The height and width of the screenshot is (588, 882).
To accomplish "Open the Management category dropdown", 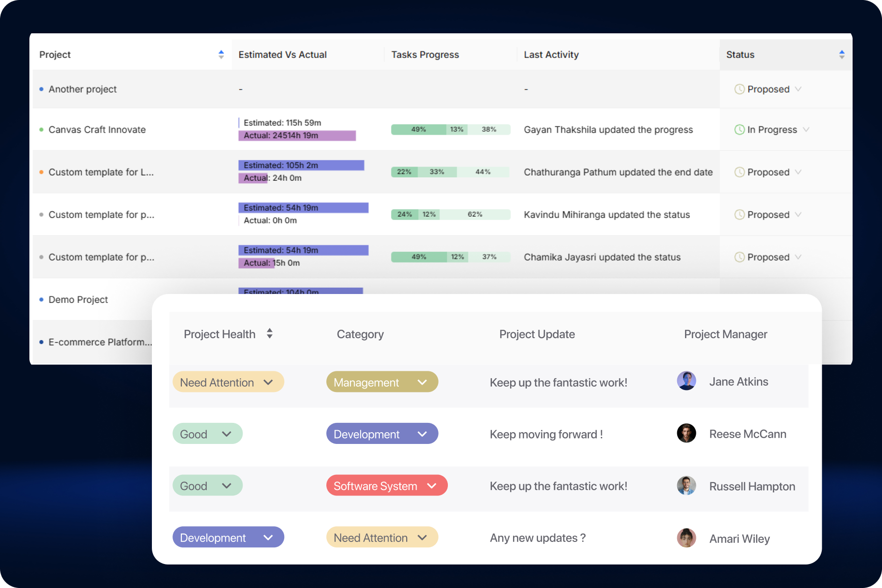I will [x=423, y=382].
